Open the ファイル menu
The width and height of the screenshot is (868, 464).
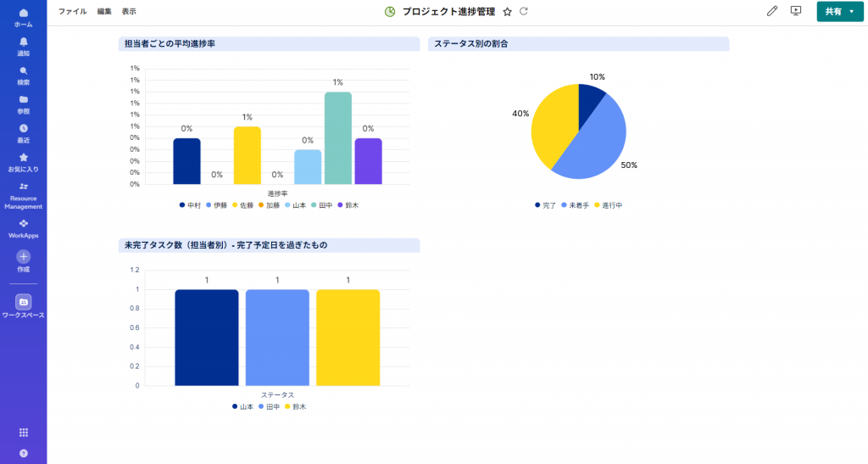click(x=72, y=12)
